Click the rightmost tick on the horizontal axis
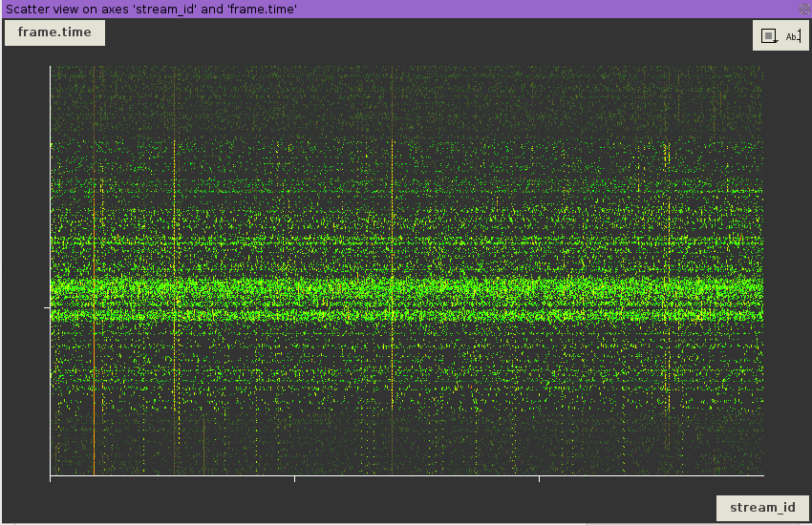The image size is (812, 525). [x=539, y=478]
